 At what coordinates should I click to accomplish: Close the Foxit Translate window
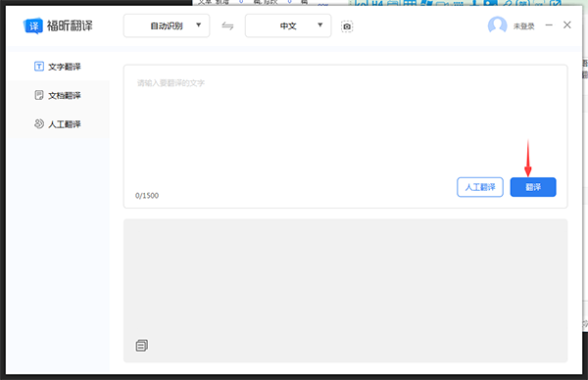click(567, 24)
